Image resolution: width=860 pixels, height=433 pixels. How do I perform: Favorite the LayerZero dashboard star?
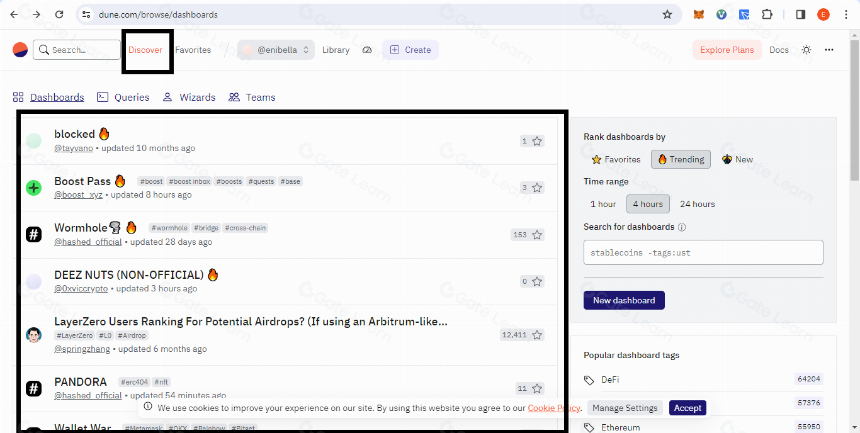537,335
